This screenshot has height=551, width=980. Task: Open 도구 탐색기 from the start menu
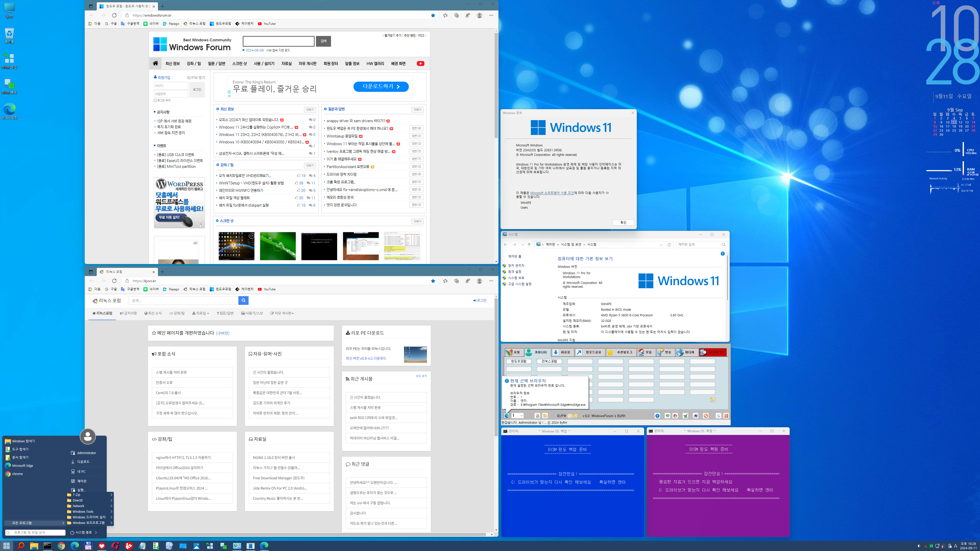(x=17, y=449)
